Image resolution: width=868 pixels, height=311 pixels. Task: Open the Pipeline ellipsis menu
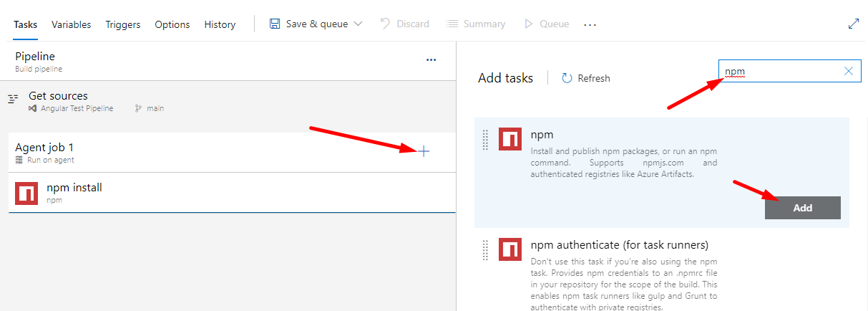[431, 60]
